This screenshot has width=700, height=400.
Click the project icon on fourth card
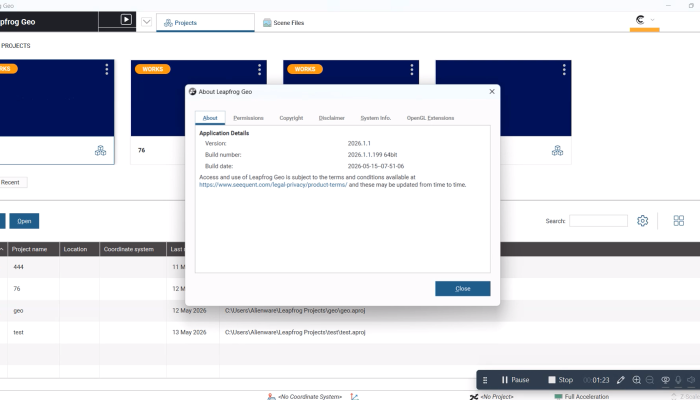[x=557, y=150]
